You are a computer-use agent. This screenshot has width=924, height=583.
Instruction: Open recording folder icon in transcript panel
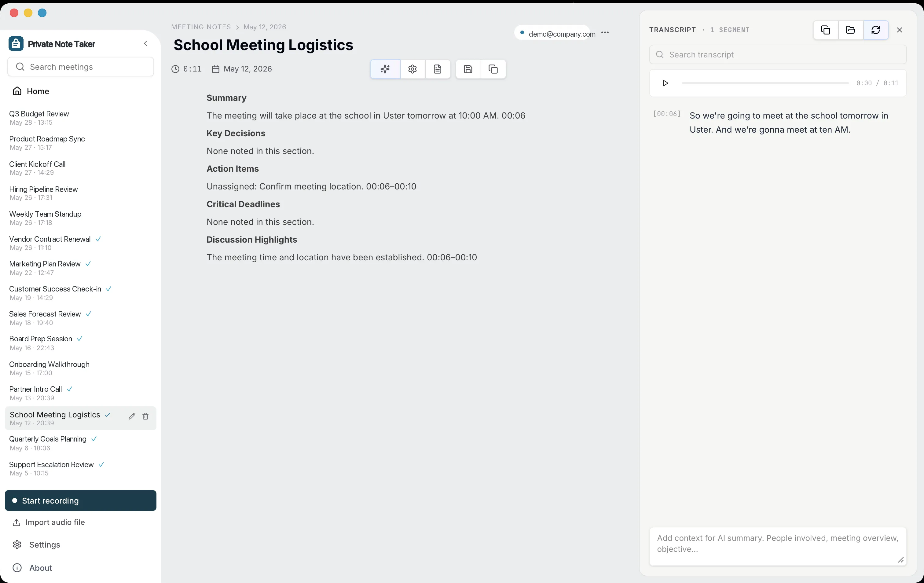pyautogui.click(x=850, y=30)
